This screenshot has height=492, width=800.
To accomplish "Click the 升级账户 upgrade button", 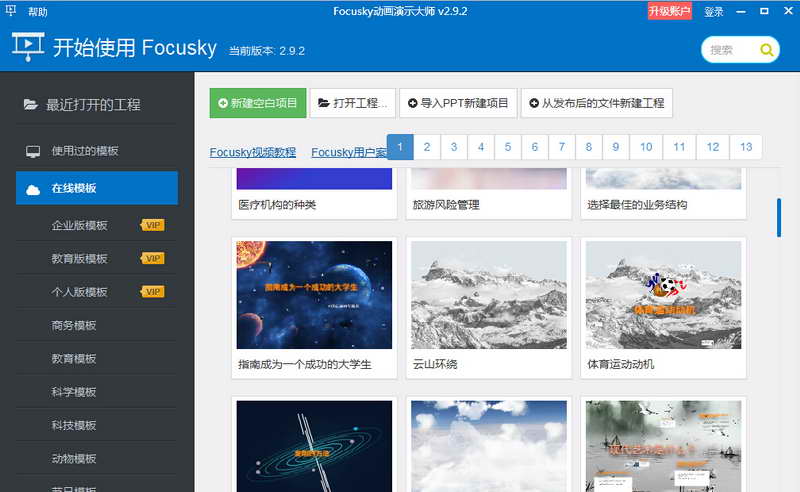I will (x=669, y=11).
